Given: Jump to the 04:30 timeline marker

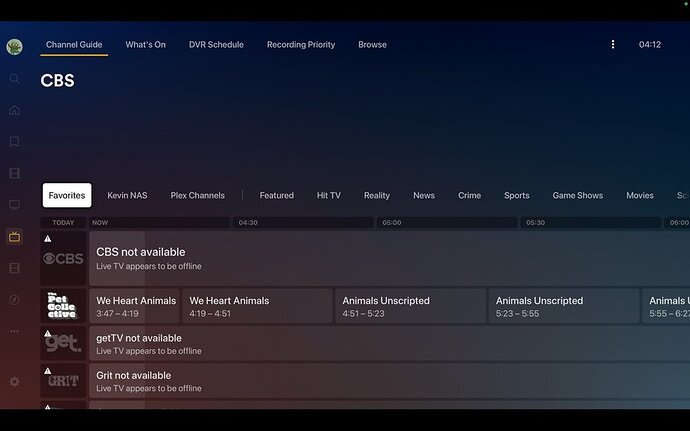Looking at the screenshot, I should point(303,222).
